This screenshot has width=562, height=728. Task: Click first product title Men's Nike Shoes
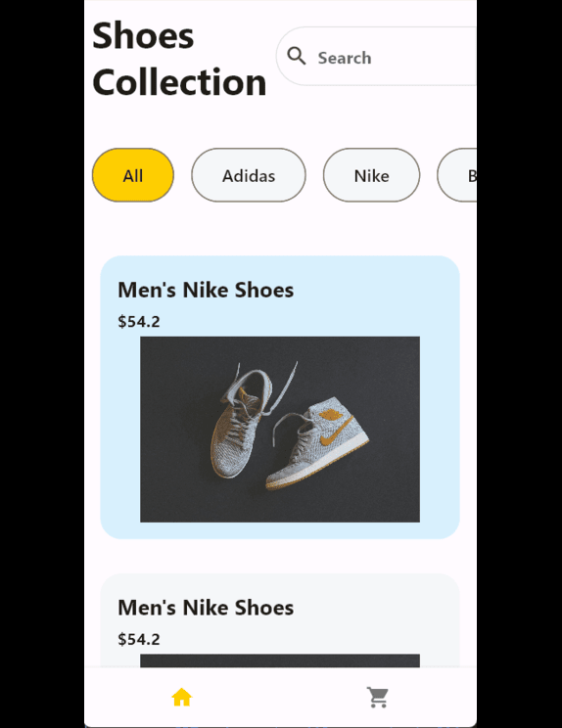[x=206, y=290]
